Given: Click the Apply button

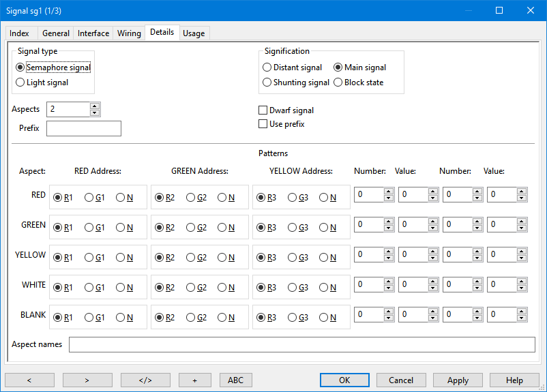Looking at the screenshot, I should pyautogui.click(x=458, y=380).
